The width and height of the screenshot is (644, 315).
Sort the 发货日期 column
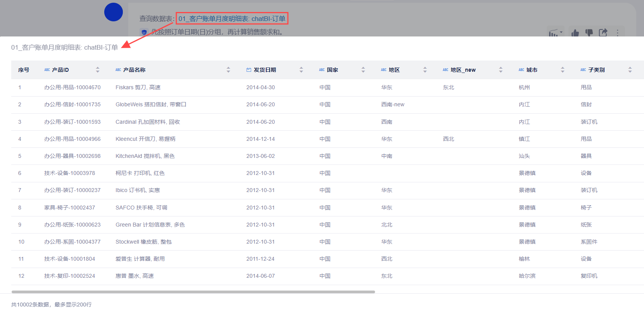(x=301, y=70)
